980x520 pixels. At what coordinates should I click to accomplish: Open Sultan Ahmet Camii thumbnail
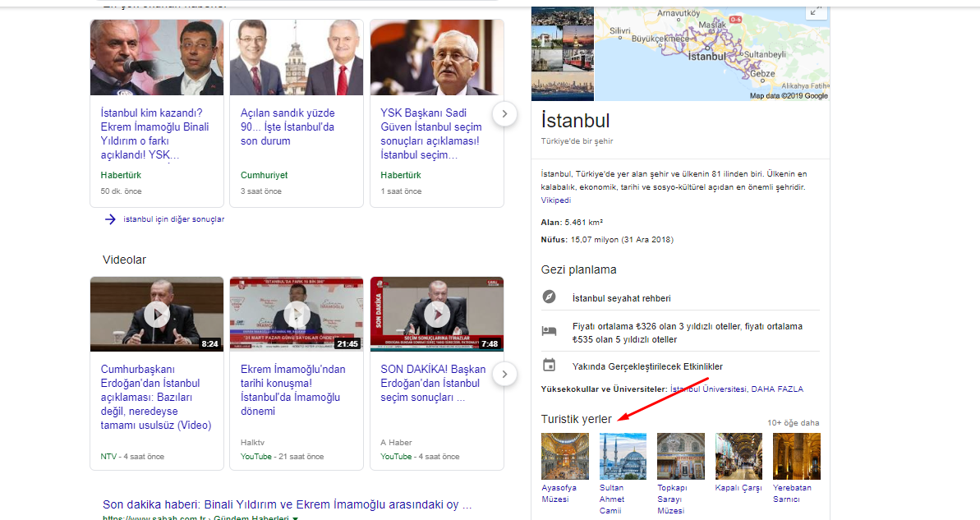(x=623, y=456)
